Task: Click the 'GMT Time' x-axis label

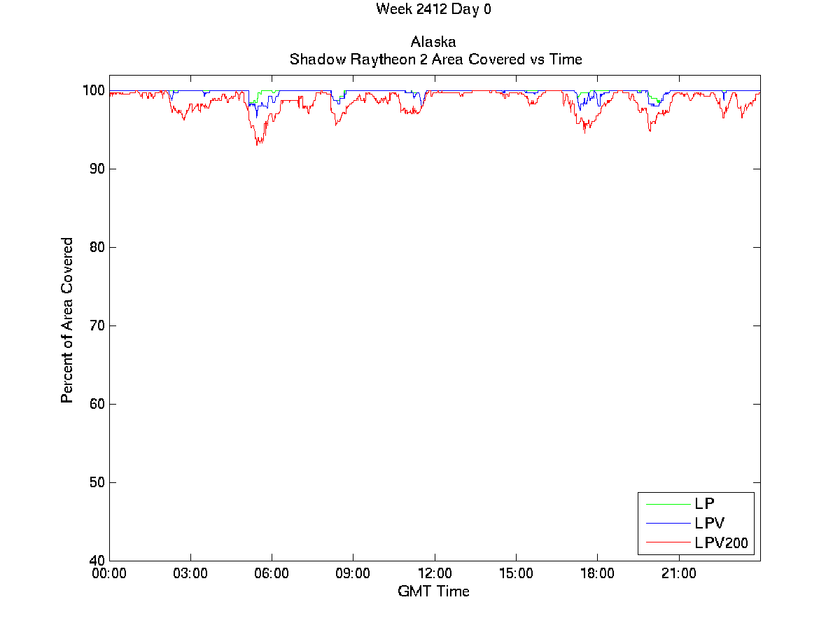Action: 433,591
